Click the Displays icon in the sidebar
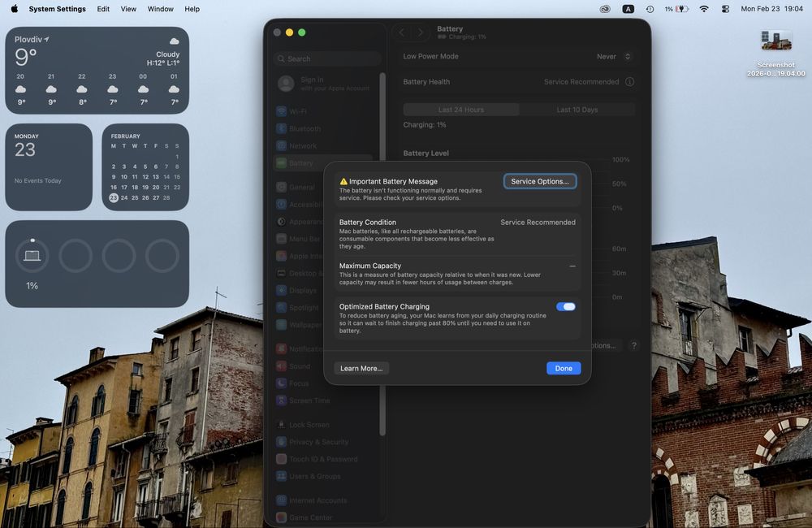Screen dimensions: 812x528 281,290
